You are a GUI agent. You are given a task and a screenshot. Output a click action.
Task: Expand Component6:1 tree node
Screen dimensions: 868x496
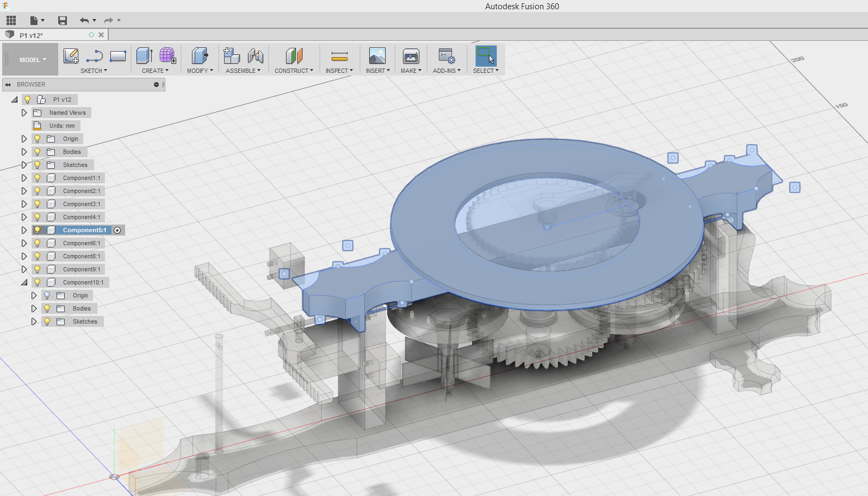coord(24,243)
